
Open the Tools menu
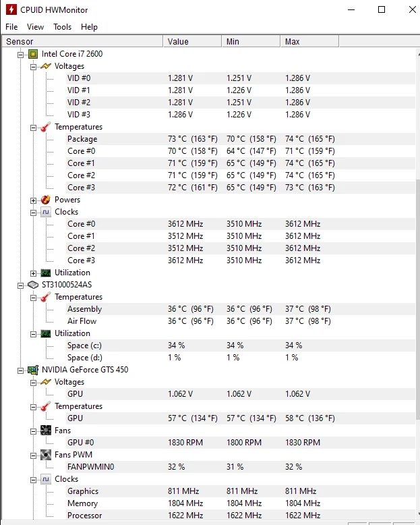coord(63,27)
